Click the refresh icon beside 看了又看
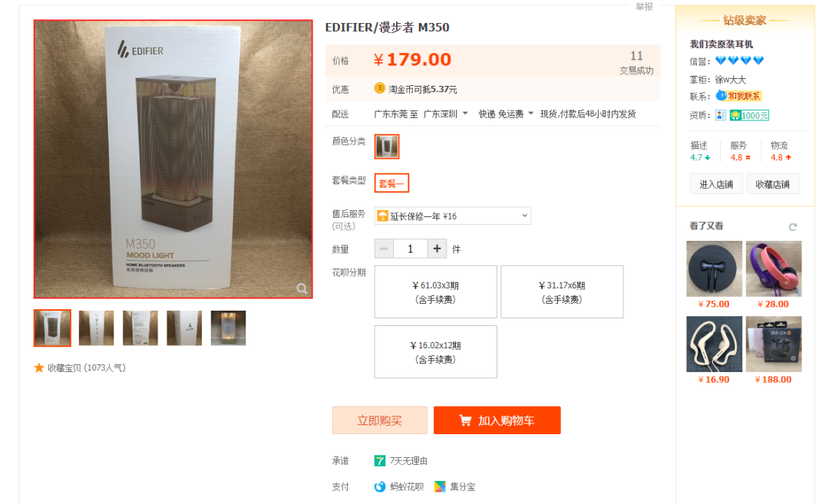This screenshot has width=829, height=504. click(x=792, y=226)
